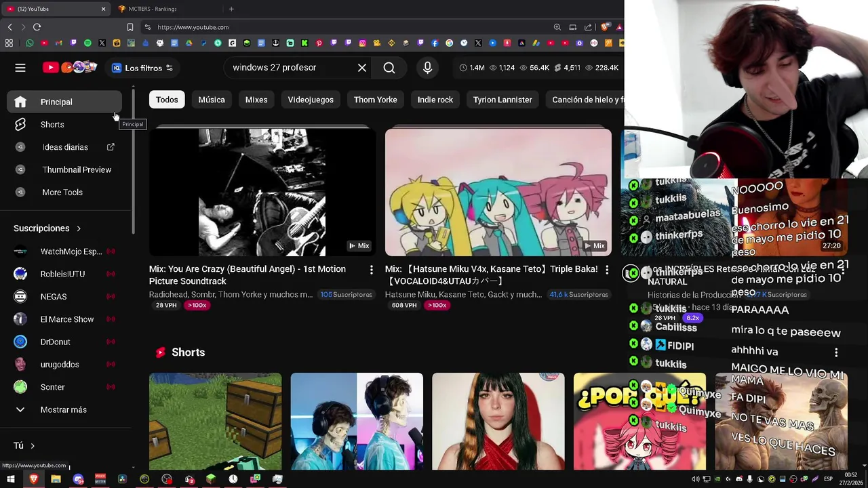The width and height of the screenshot is (868, 488).
Task: Select the Todos filter chip
Action: click(x=167, y=100)
